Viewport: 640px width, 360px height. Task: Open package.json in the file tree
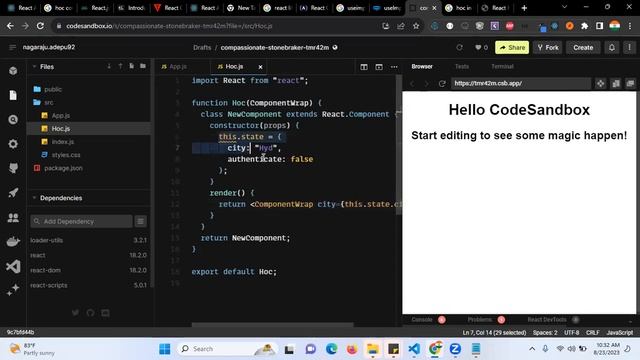[x=63, y=168]
